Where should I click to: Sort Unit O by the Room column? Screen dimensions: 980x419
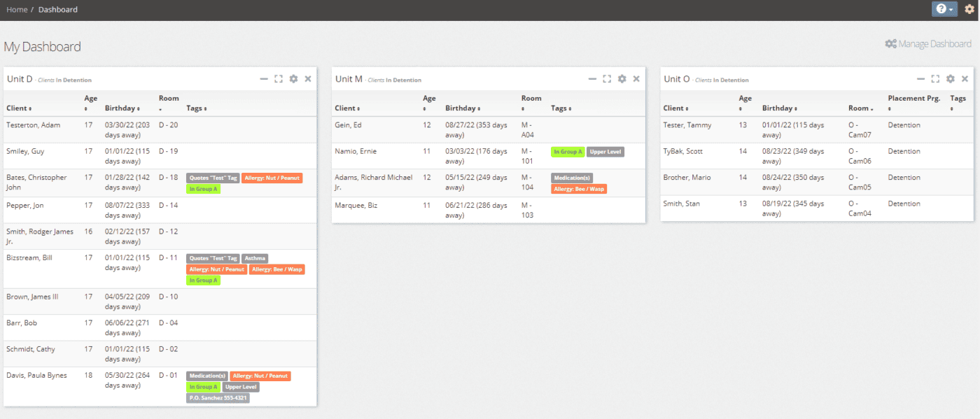pyautogui.click(x=860, y=108)
